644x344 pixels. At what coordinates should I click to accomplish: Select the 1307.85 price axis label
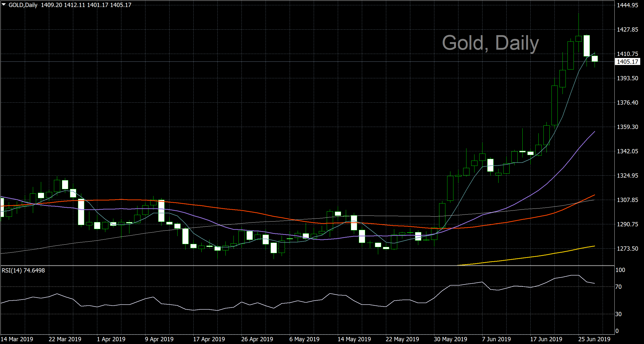pyautogui.click(x=627, y=200)
